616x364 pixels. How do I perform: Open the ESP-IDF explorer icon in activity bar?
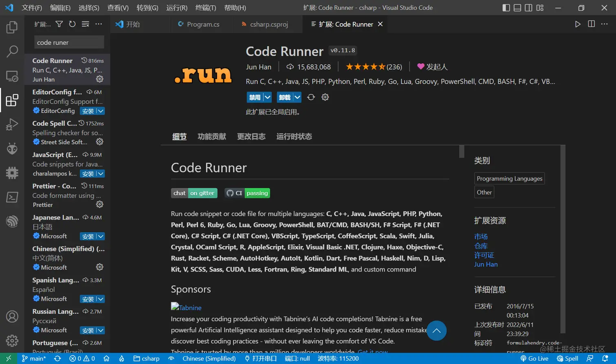(12, 221)
